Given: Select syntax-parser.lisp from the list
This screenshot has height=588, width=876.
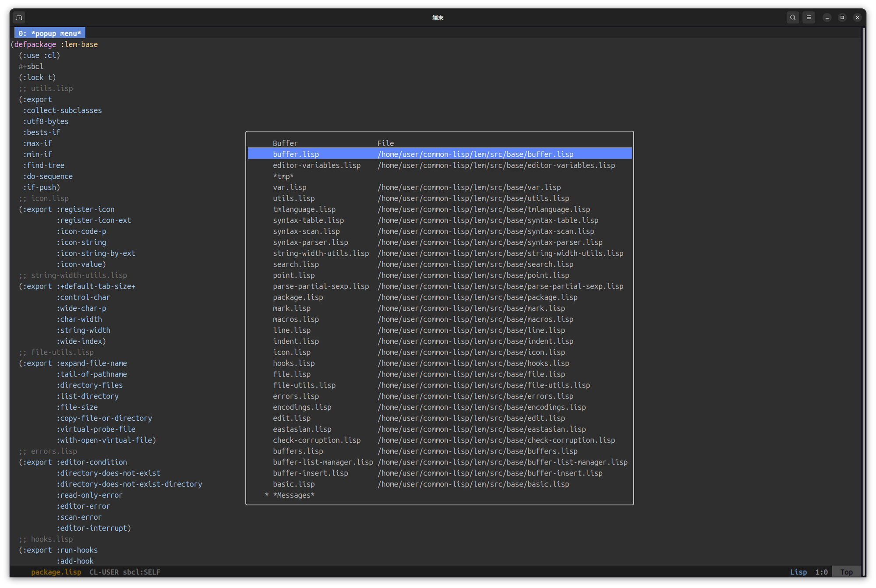Looking at the screenshot, I should (x=310, y=242).
